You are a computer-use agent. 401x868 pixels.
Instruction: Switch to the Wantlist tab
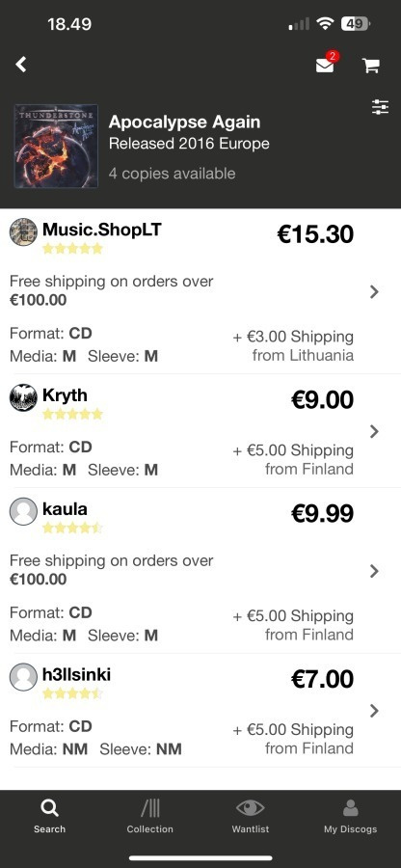250,817
